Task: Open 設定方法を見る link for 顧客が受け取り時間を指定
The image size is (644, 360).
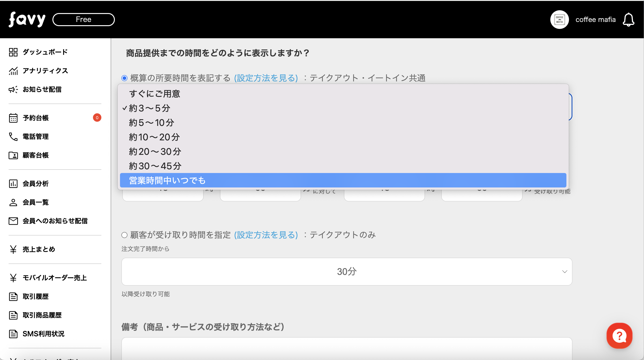Action: [x=266, y=235]
